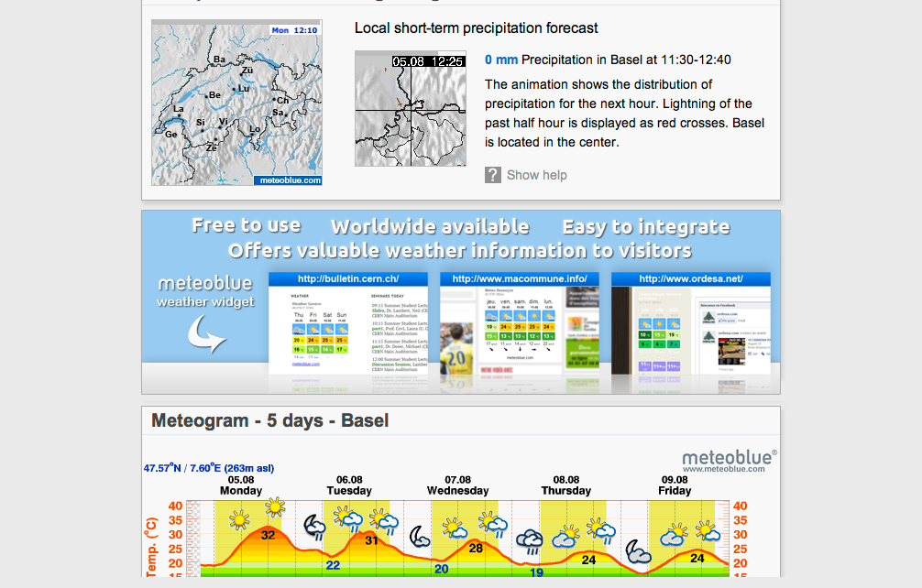
Task: Select the crescent moon icon for Tuesday night
Action: click(x=418, y=537)
